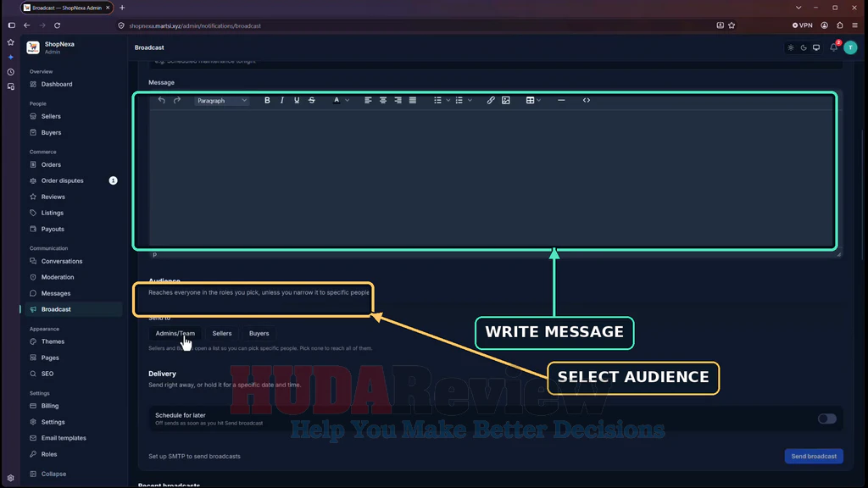Select the Buyers audience chip

259,333
